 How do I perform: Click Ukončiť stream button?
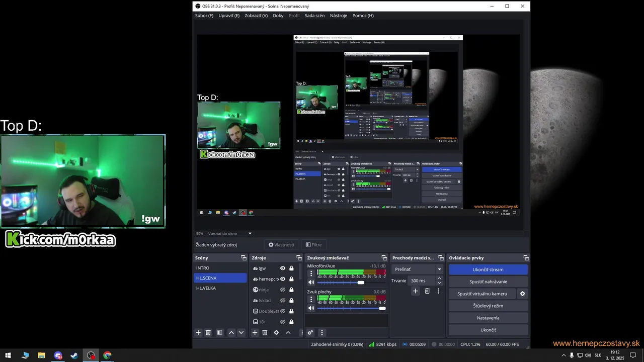(x=488, y=269)
